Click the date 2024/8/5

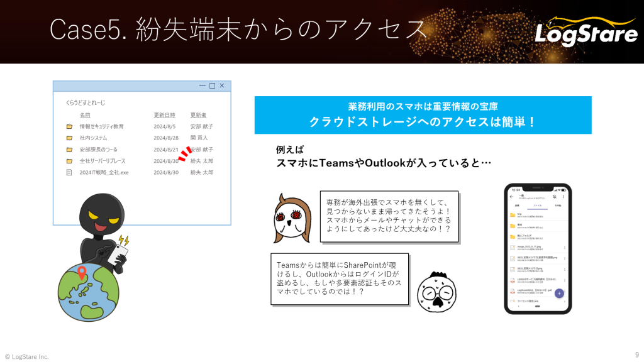164,127
